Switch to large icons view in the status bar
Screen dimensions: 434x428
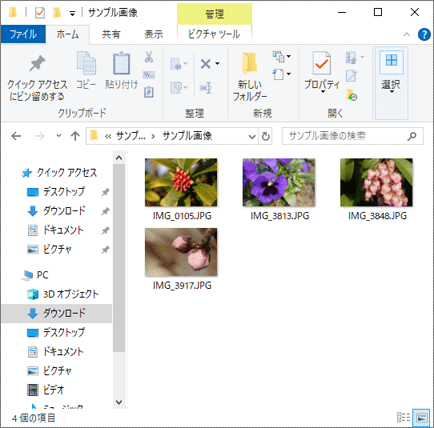click(421, 417)
